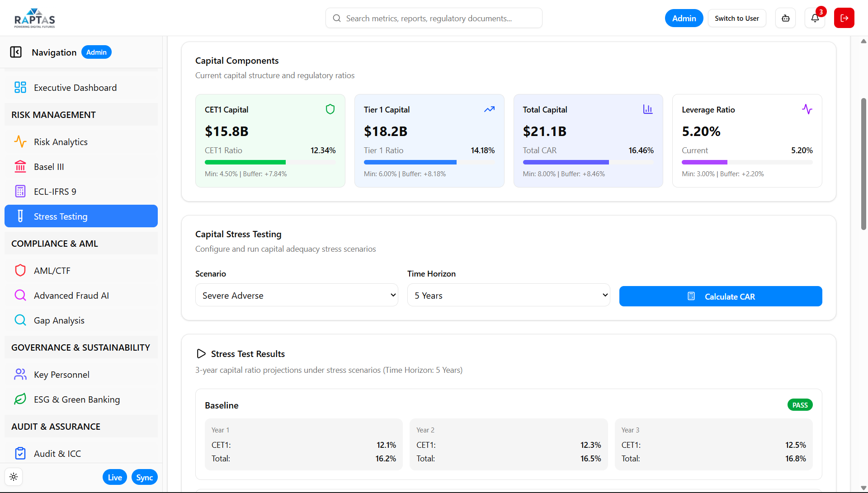Click the Calculate CAR button

click(720, 296)
